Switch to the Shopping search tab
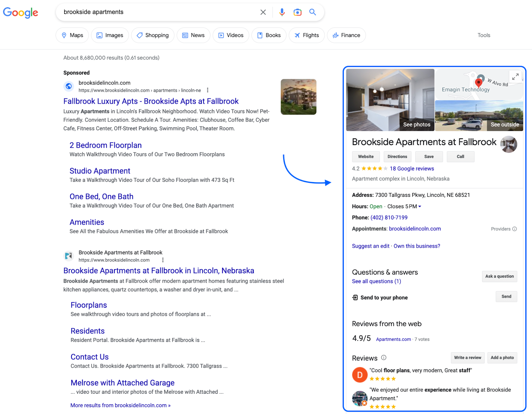532x414 pixels. pyautogui.click(x=153, y=35)
